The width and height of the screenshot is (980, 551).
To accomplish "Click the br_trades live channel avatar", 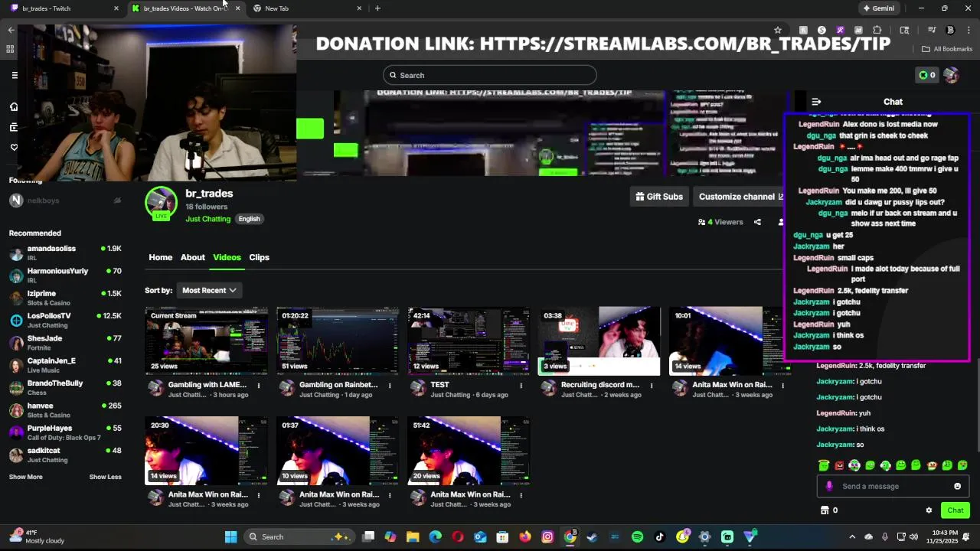I will (161, 203).
